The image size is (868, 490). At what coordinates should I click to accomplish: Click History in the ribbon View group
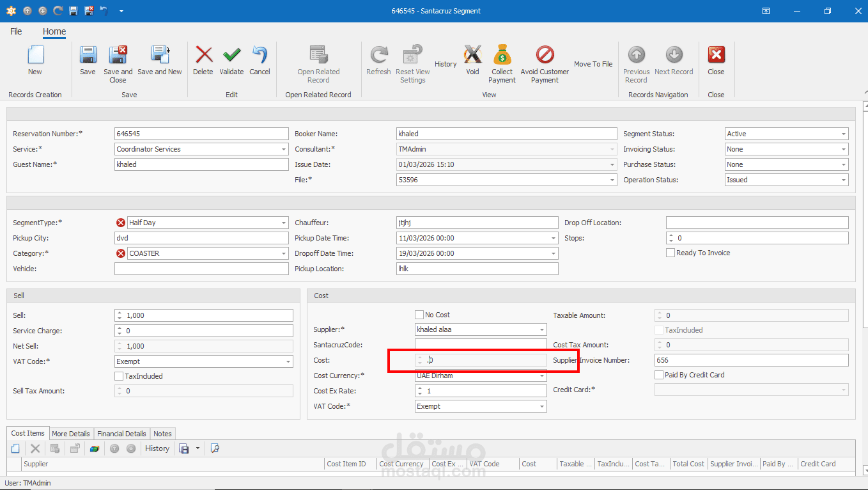[x=446, y=64]
